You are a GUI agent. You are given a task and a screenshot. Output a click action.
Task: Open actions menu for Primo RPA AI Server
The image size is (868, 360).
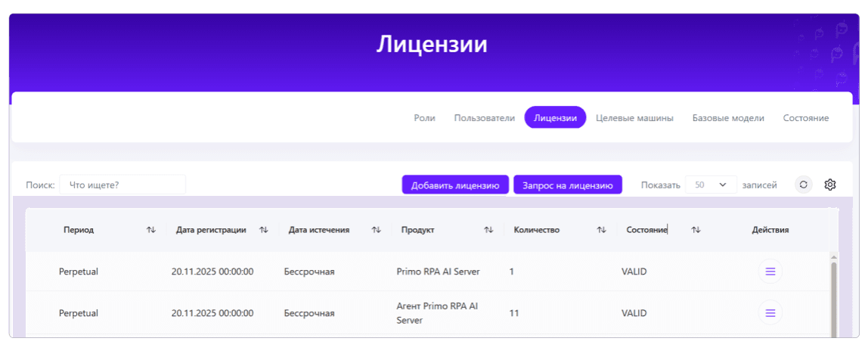770,272
